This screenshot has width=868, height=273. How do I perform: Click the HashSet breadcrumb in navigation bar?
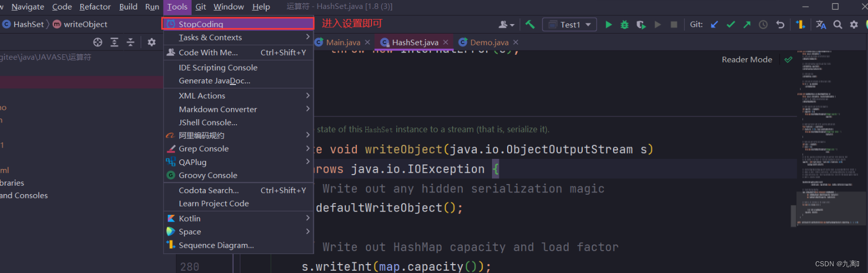click(x=29, y=24)
